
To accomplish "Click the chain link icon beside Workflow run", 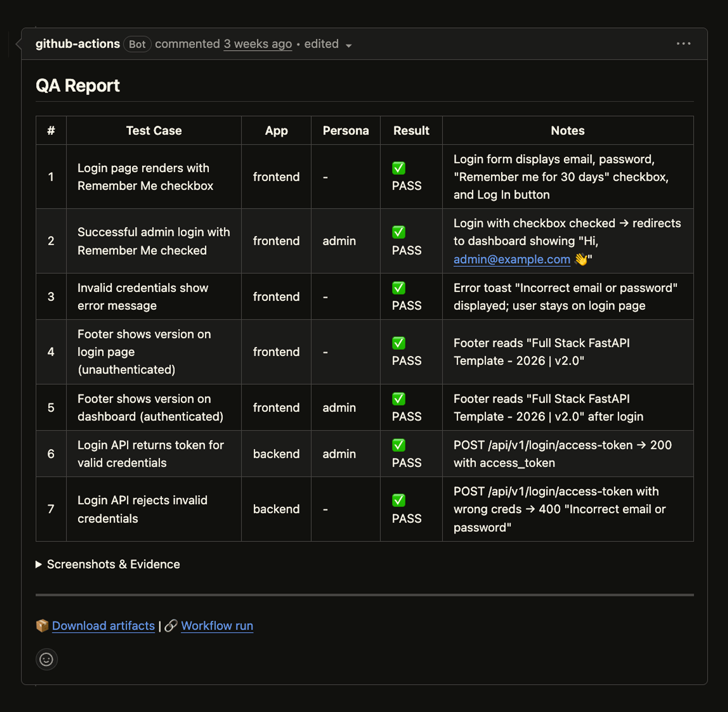I will [x=171, y=626].
